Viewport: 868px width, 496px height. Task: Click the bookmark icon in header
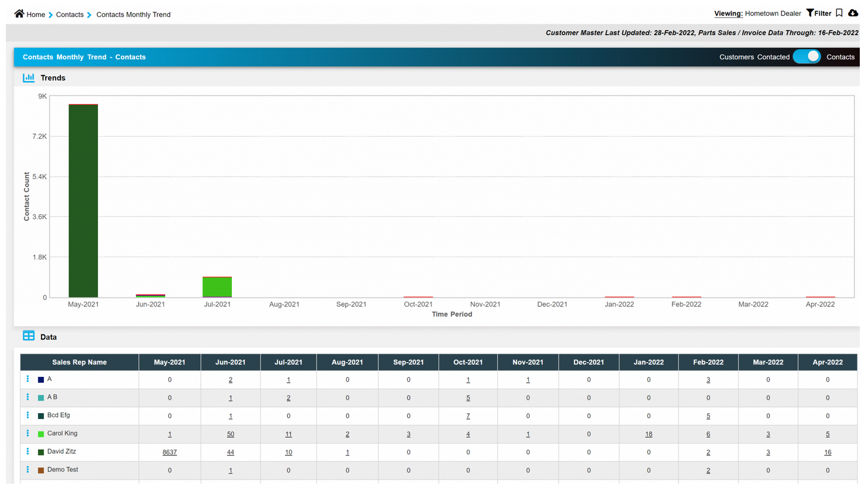[839, 13]
